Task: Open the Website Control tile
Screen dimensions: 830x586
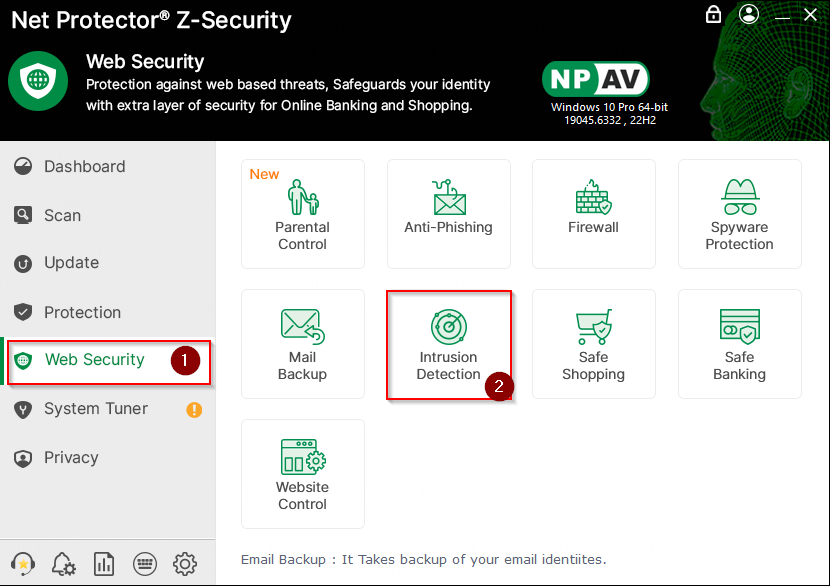Action: 302,473
